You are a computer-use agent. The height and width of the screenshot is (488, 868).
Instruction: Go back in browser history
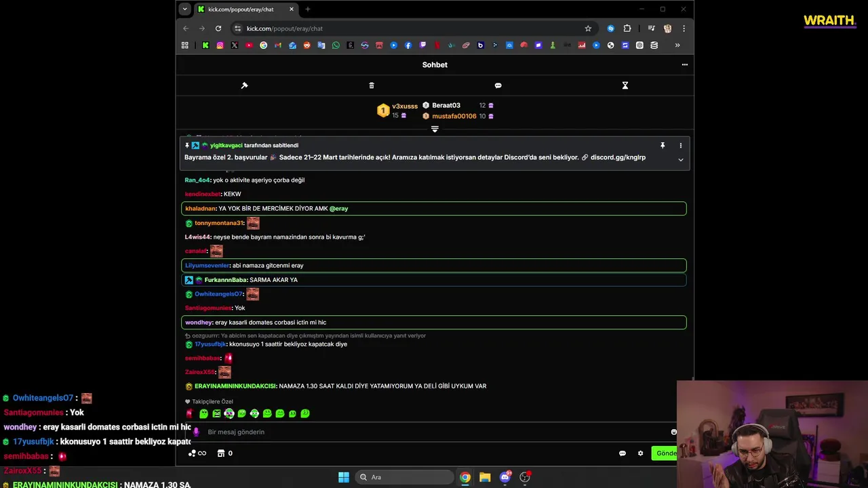tap(186, 28)
